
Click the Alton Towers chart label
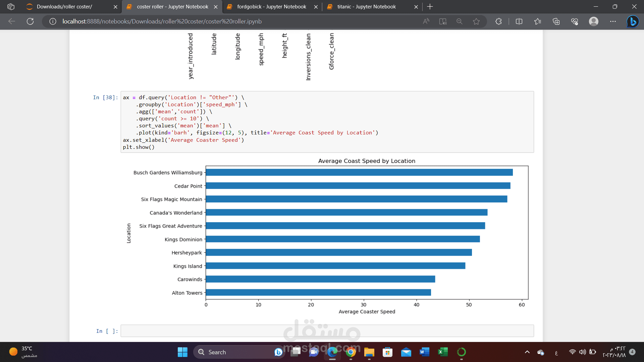point(187,293)
